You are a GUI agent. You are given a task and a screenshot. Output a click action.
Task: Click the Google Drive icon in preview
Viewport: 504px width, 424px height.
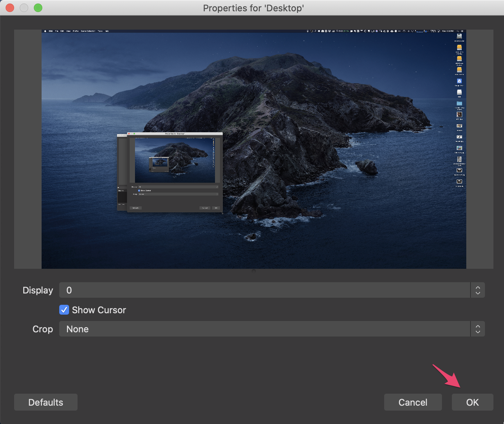pos(459,81)
